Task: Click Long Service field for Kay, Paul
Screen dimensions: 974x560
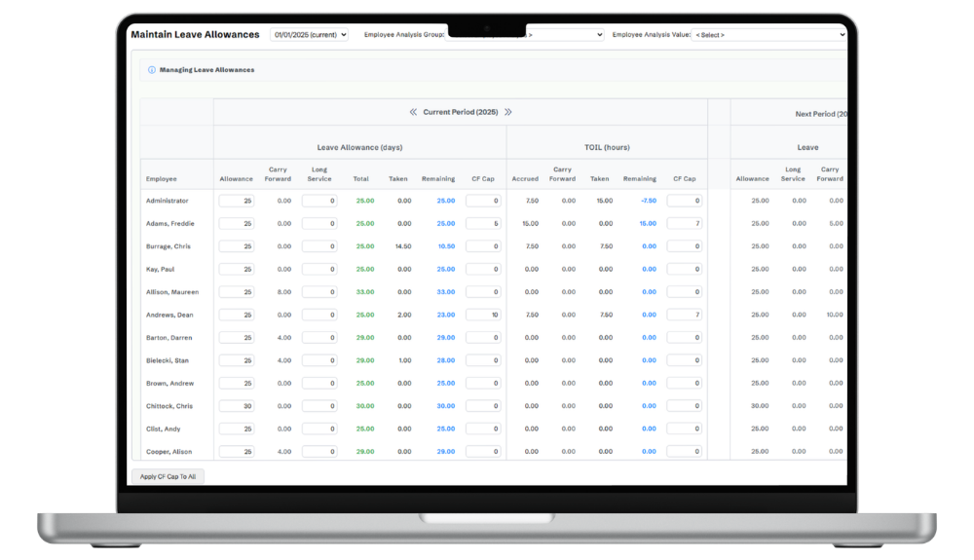Action: coord(319,270)
